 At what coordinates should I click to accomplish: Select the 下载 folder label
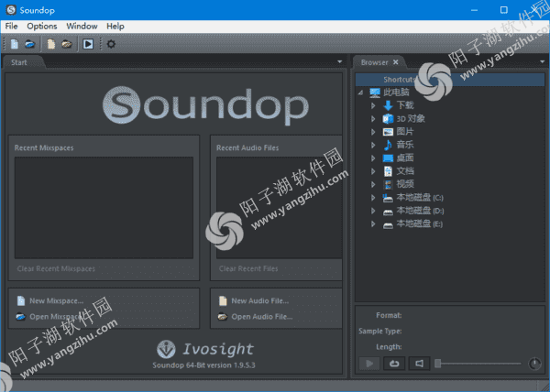(405, 105)
